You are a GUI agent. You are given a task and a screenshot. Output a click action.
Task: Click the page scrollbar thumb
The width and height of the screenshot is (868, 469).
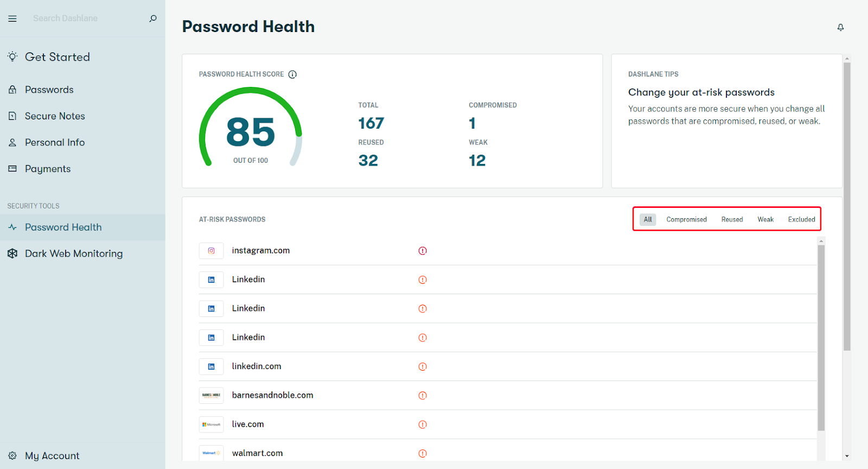847,206
